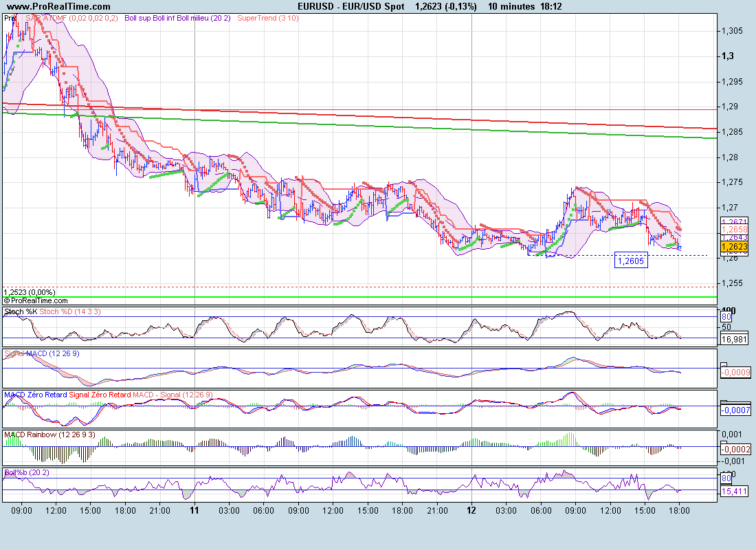Click the www.ProRealTime.com link in the header
Image resolution: width=756 pixels, height=550 pixels.
click(58, 6)
